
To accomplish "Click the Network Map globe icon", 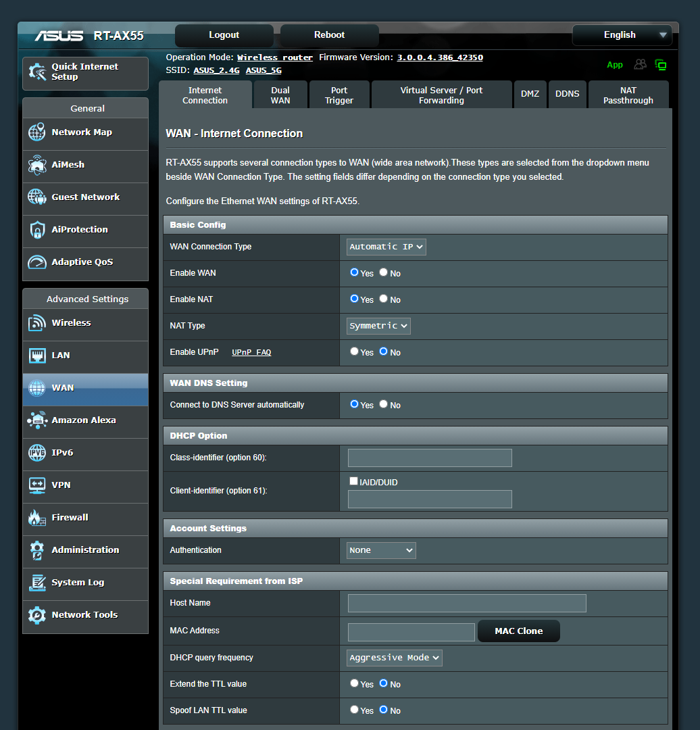I will click(36, 132).
